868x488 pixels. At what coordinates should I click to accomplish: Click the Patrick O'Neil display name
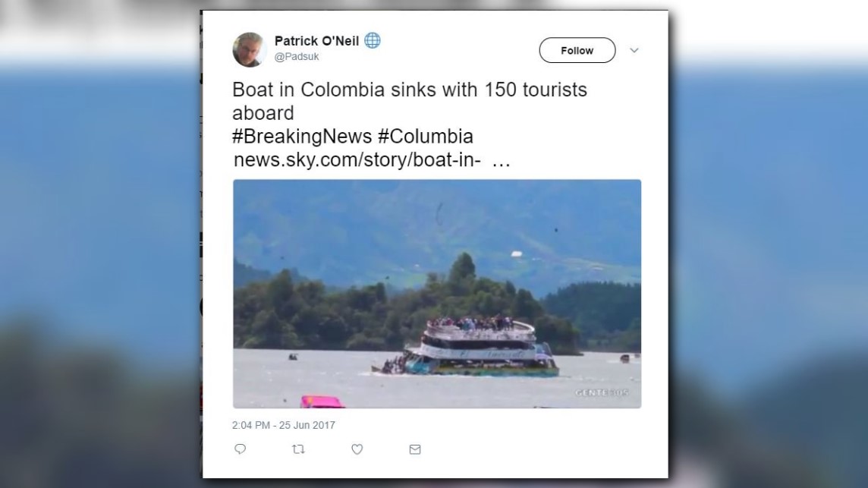316,41
